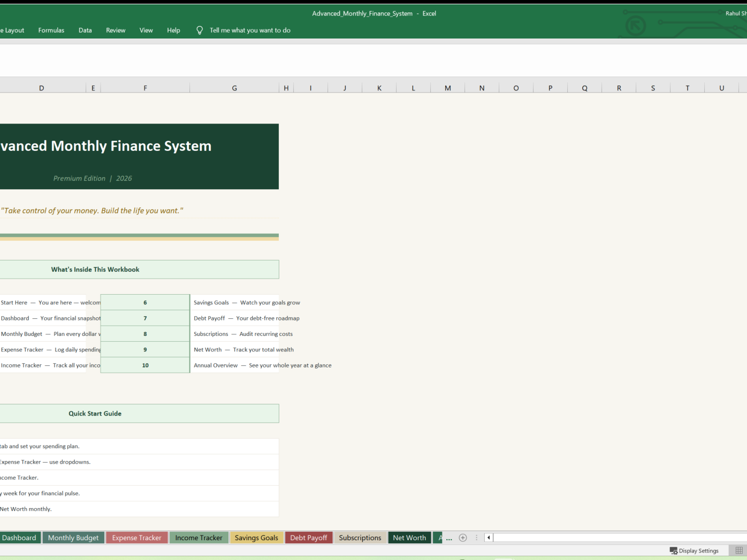Click the Advanced Monthly Finance System title
747x560 pixels.
click(x=106, y=146)
